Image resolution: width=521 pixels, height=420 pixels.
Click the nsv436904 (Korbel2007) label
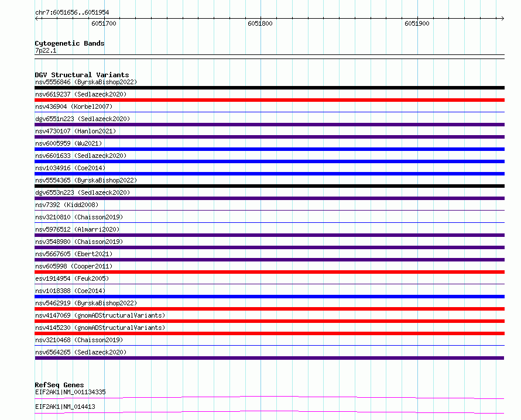[x=74, y=106]
